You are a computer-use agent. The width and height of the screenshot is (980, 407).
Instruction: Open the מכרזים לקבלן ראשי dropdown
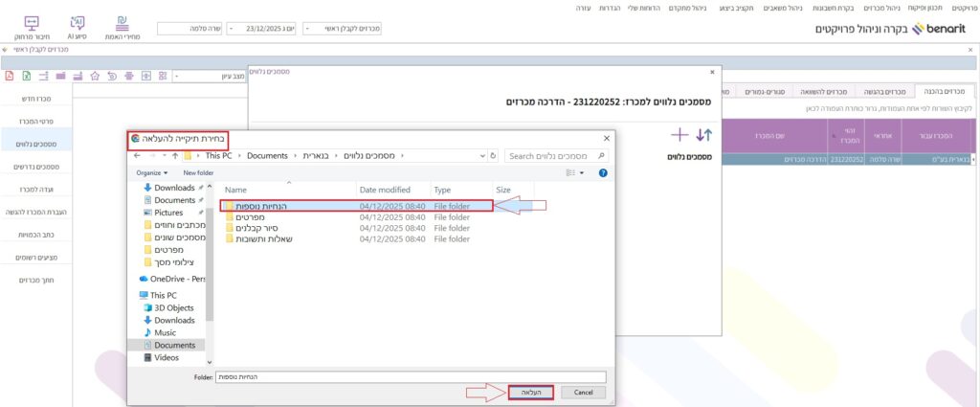point(343,29)
